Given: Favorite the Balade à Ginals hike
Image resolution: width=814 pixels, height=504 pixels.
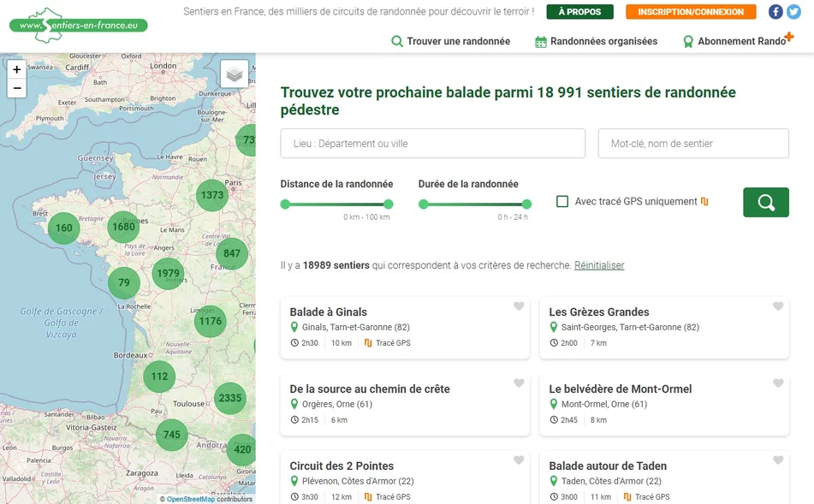Looking at the screenshot, I should 519,306.
